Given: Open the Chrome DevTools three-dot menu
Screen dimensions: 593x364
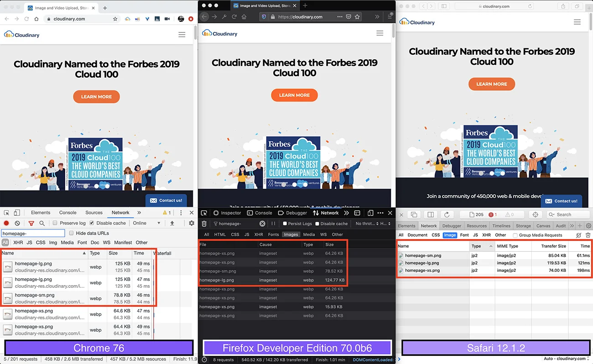Looking at the screenshot, I should [181, 213].
